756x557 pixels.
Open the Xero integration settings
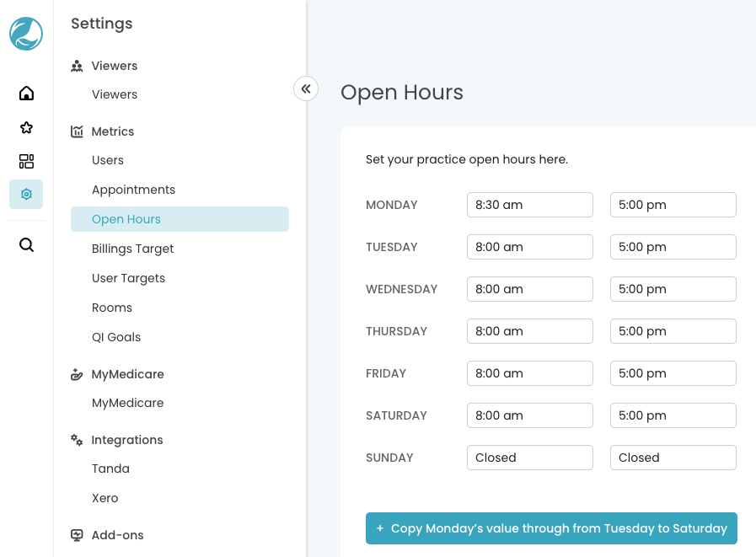[105, 498]
